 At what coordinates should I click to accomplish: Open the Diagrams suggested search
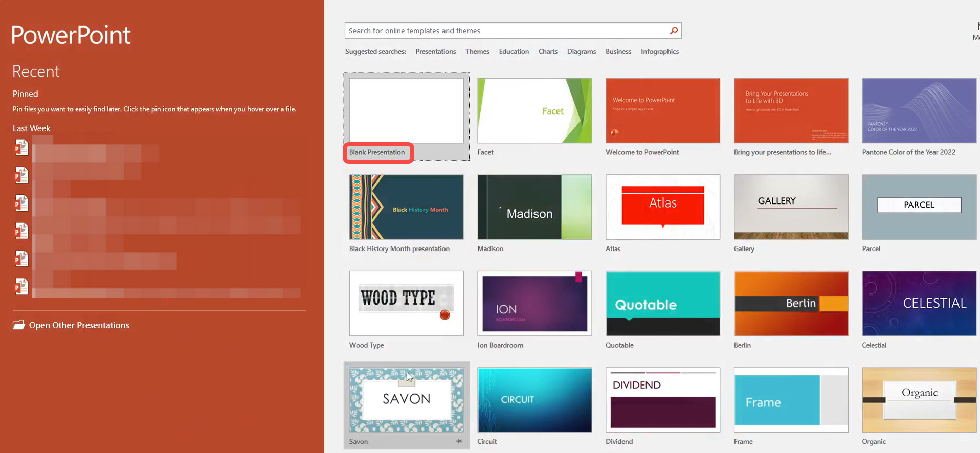point(582,51)
